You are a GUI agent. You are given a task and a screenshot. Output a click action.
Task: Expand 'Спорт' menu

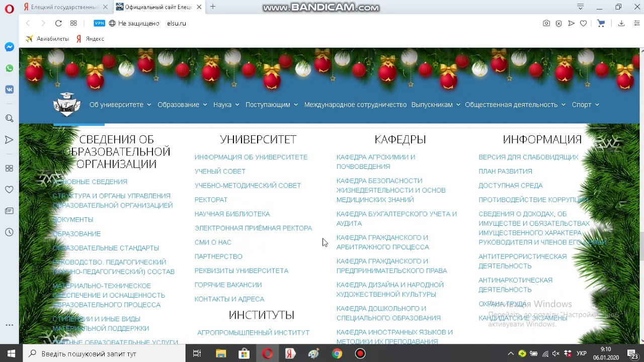(x=586, y=105)
